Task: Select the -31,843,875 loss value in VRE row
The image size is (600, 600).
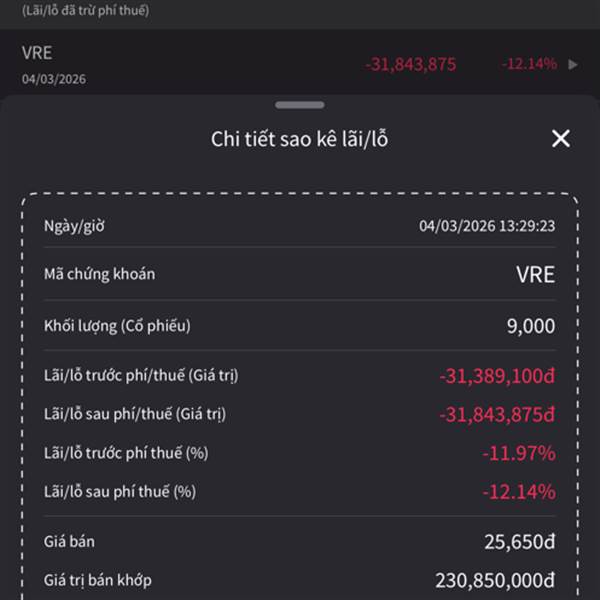Action: click(x=411, y=64)
